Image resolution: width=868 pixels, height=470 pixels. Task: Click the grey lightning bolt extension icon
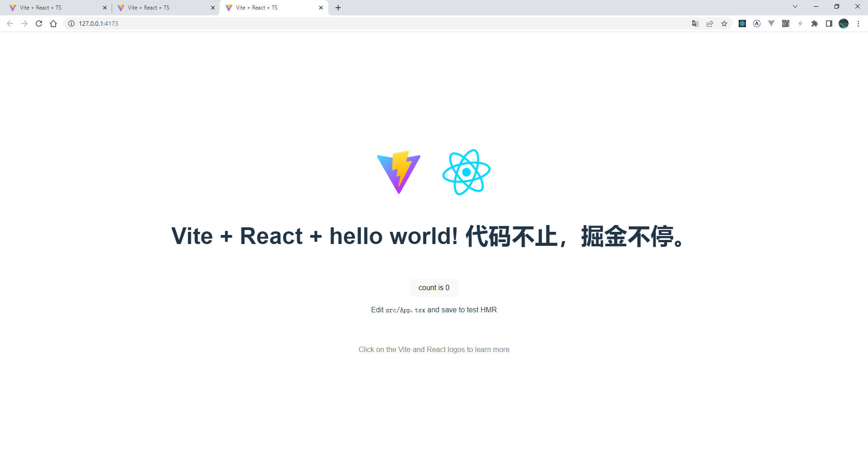click(800, 23)
